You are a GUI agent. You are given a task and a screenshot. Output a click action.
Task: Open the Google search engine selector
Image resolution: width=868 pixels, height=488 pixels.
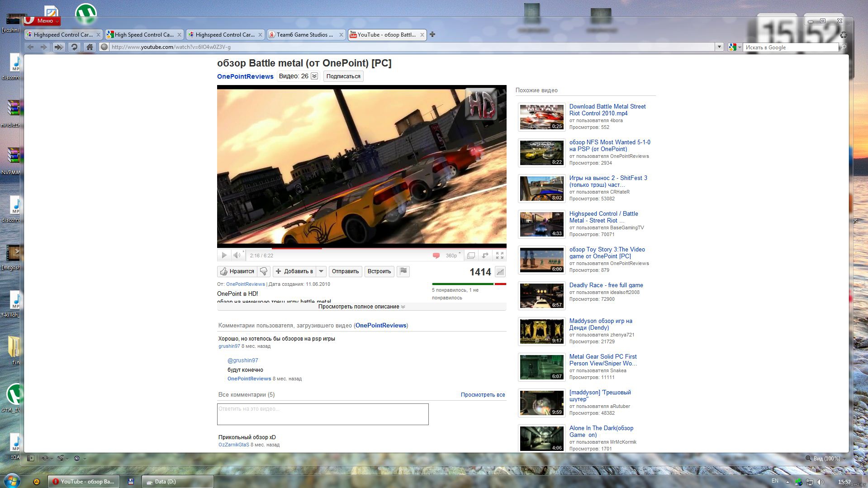coord(735,47)
